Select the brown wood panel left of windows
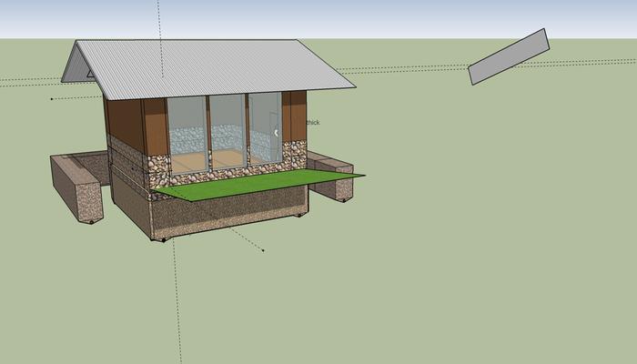Screen dimensions: 637x364 tap(155, 126)
